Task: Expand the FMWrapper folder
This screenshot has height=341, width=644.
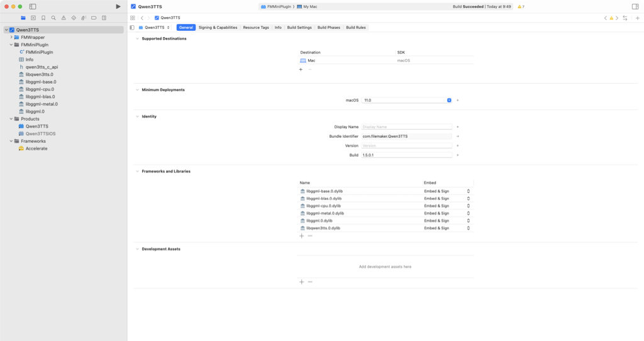Action: [11, 37]
